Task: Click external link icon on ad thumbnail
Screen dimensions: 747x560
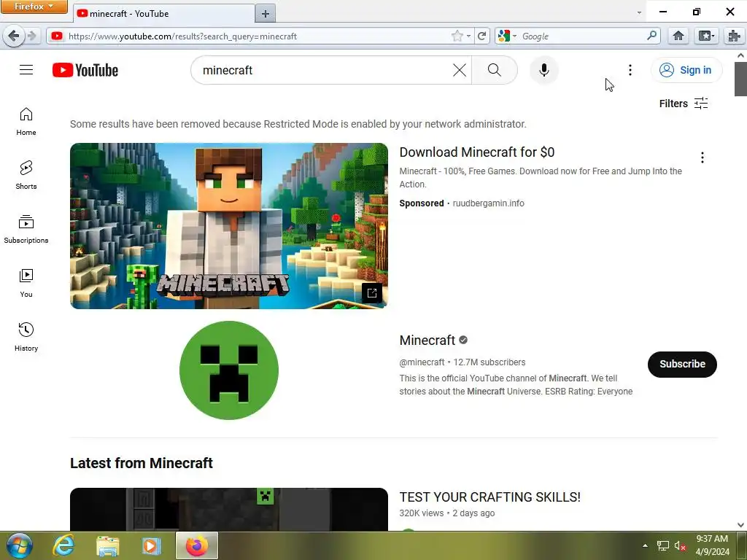Action: tap(371, 293)
